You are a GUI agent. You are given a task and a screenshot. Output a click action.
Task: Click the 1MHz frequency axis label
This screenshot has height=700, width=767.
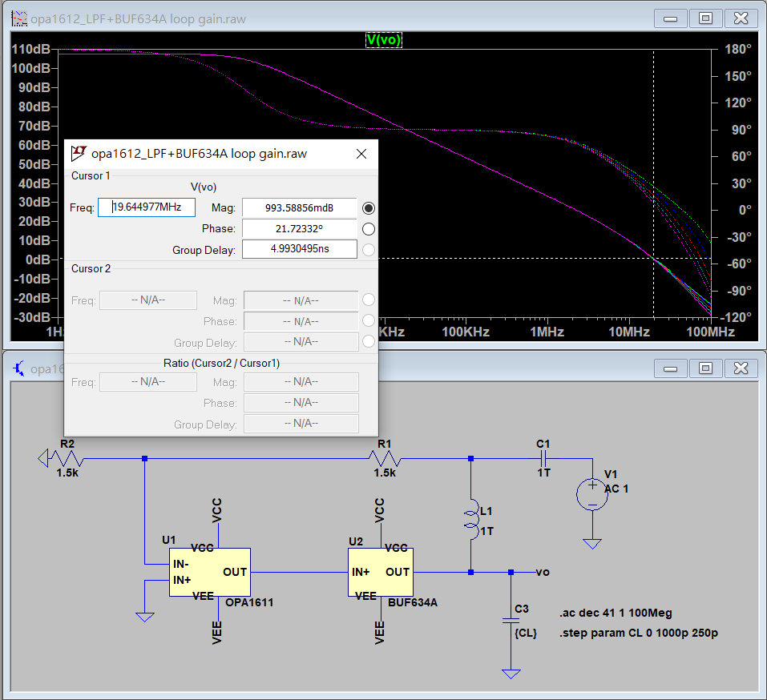547,332
